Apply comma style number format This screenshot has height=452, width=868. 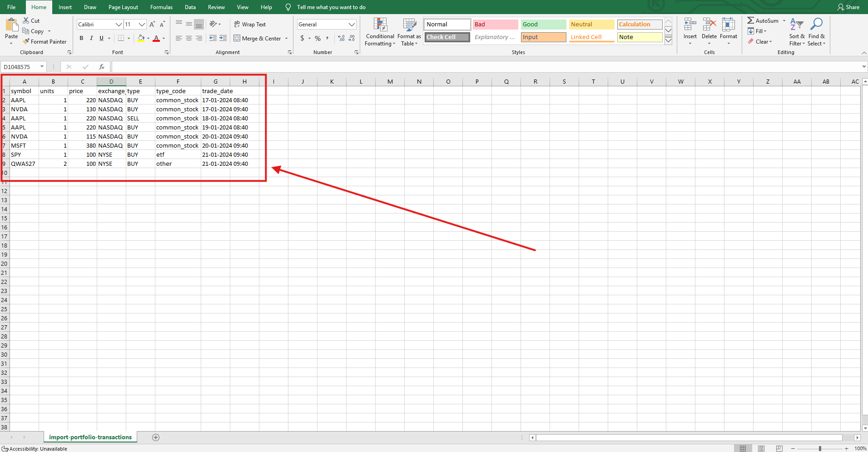coord(327,38)
